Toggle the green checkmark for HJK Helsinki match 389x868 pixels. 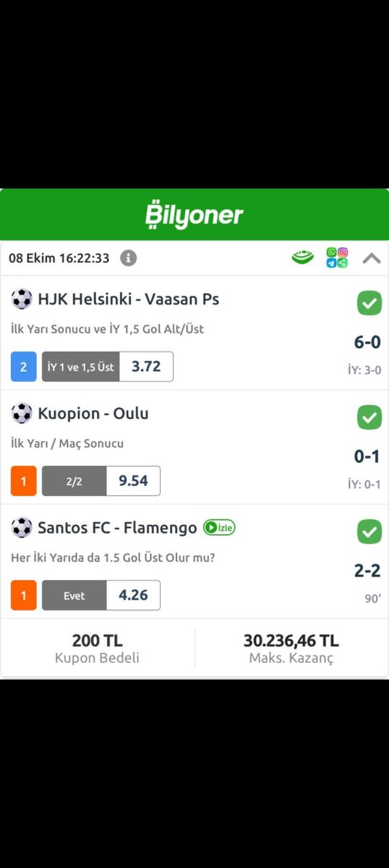pos(369,303)
